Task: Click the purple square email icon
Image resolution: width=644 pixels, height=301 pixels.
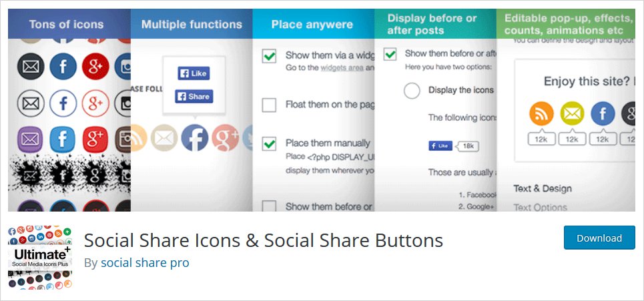Action: [x=30, y=139]
